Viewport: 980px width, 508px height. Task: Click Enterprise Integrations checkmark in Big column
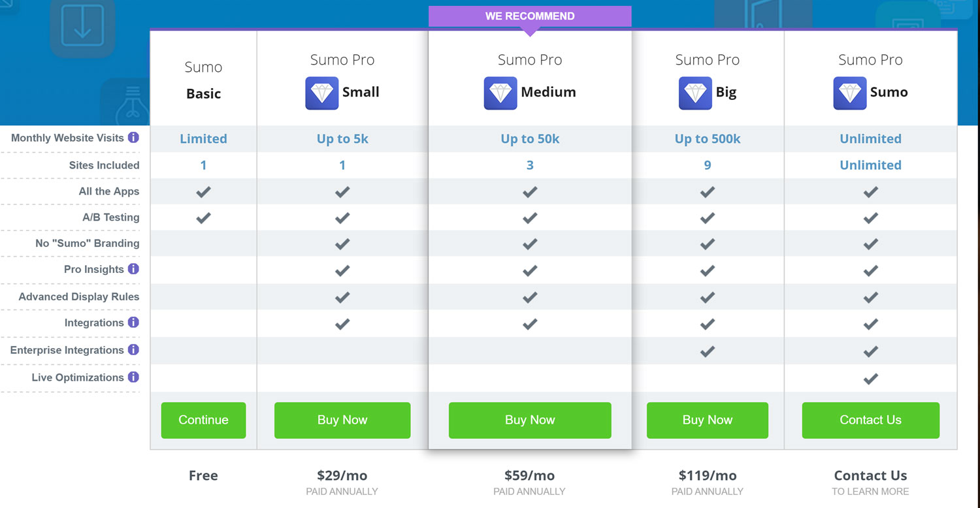coord(707,351)
